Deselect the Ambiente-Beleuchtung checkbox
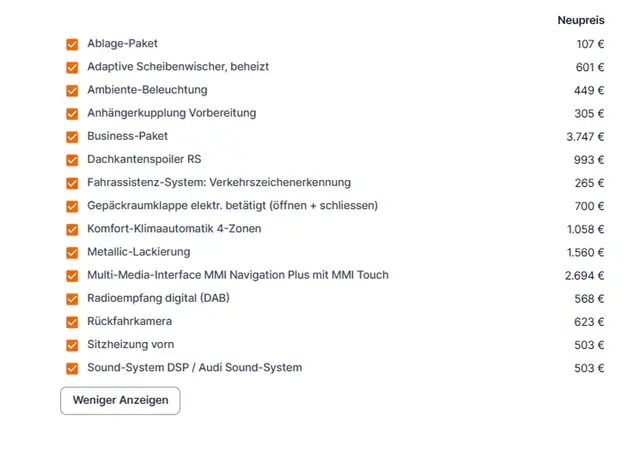640x463 pixels. pyautogui.click(x=72, y=90)
